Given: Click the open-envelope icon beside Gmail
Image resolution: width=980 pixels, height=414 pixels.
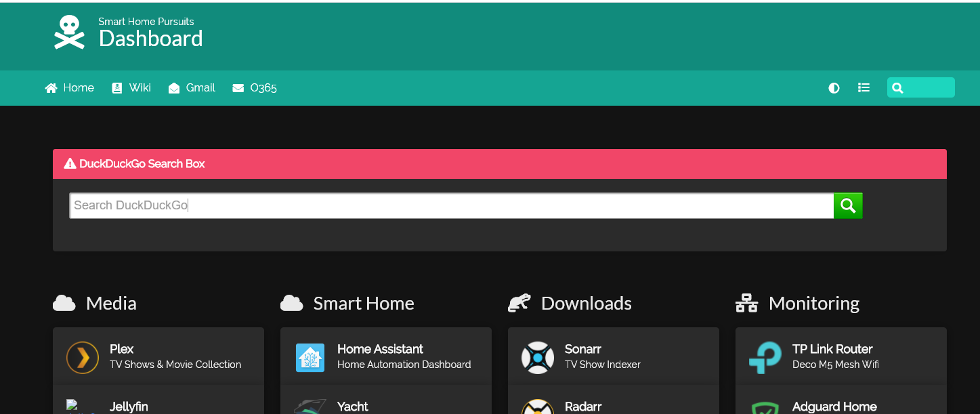Looking at the screenshot, I should point(174,88).
